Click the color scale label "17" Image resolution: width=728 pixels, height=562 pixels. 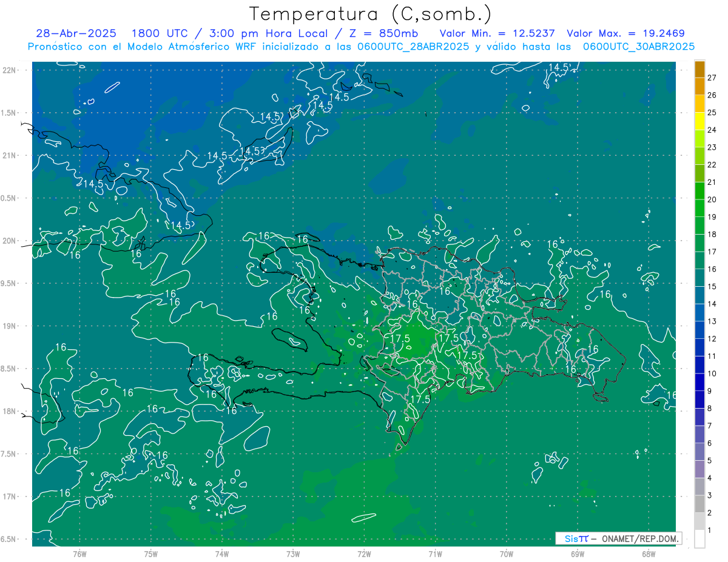pos(712,252)
